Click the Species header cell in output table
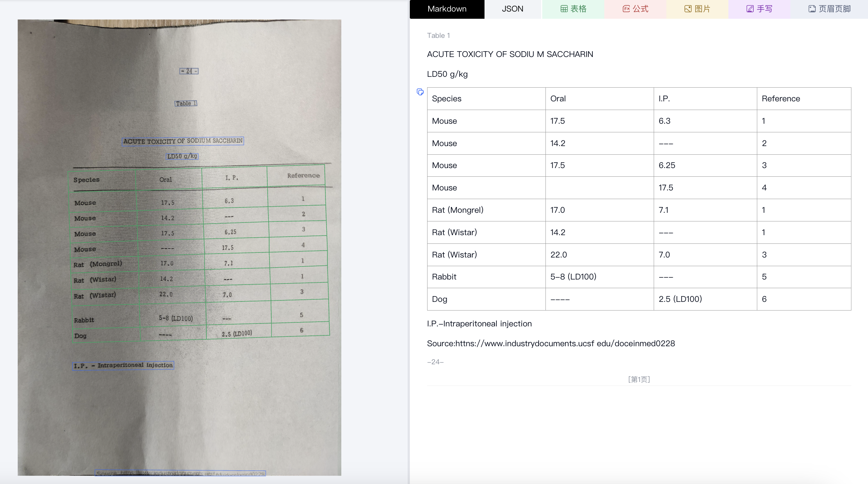The width and height of the screenshot is (868, 484). tap(486, 99)
